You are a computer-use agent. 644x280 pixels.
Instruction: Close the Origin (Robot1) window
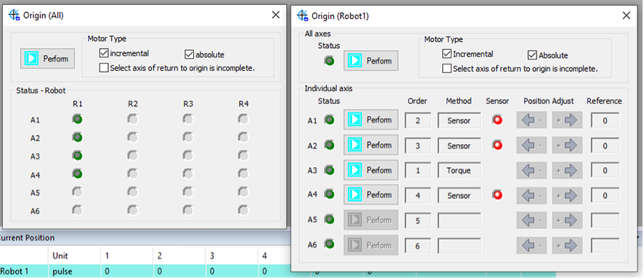pyautogui.click(x=626, y=16)
